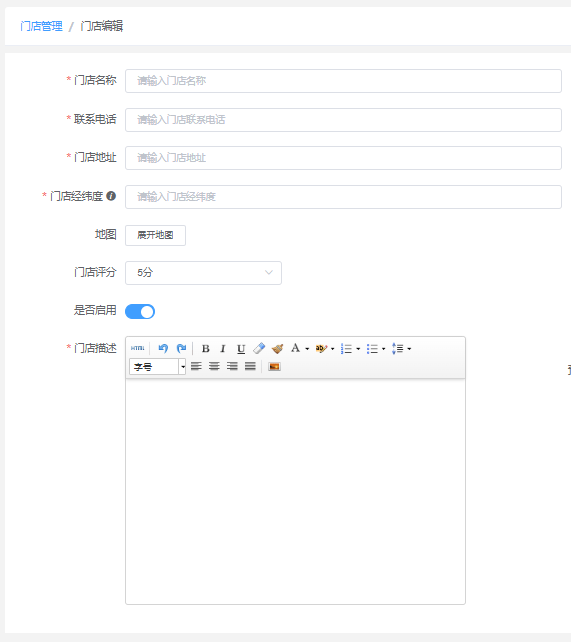Click the eraser clear-format icon
This screenshot has height=642, width=571.
(259, 348)
